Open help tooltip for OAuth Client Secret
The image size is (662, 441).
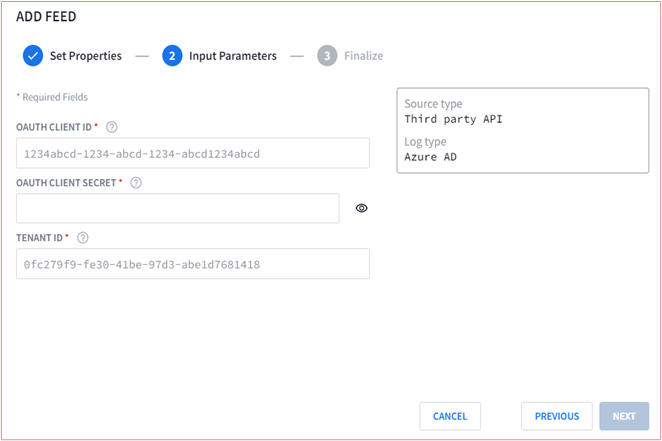[x=136, y=183]
